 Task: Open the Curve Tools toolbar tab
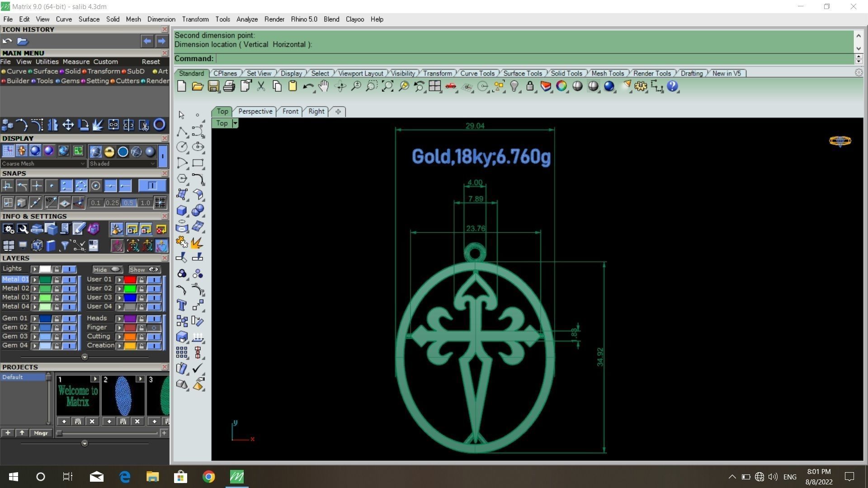pyautogui.click(x=477, y=73)
